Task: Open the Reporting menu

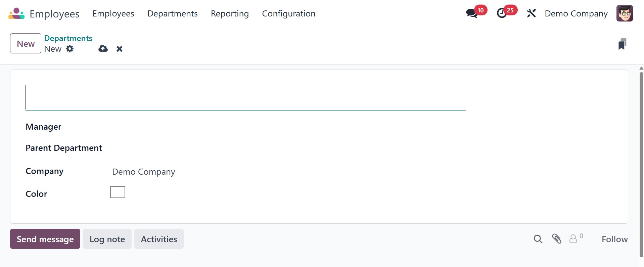Action: (x=230, y=13)
